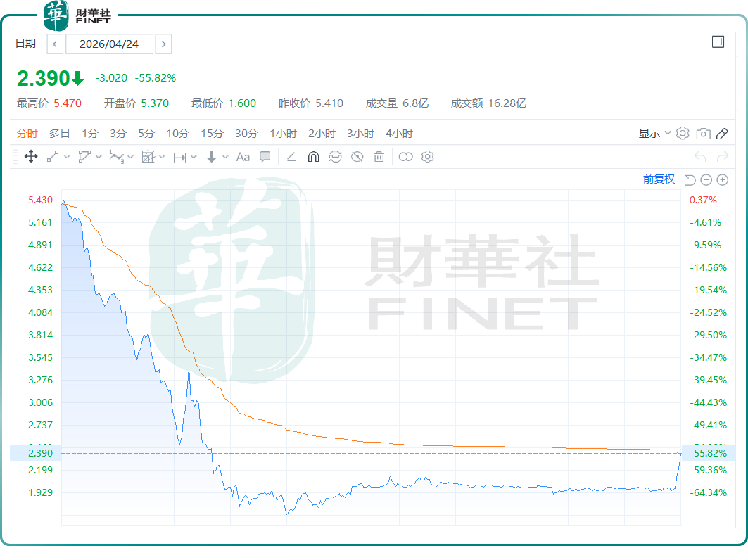Viewport: 748px width, 560px height.
Task: Zoom in chart with plus circle icon
Action: [722, 180]
